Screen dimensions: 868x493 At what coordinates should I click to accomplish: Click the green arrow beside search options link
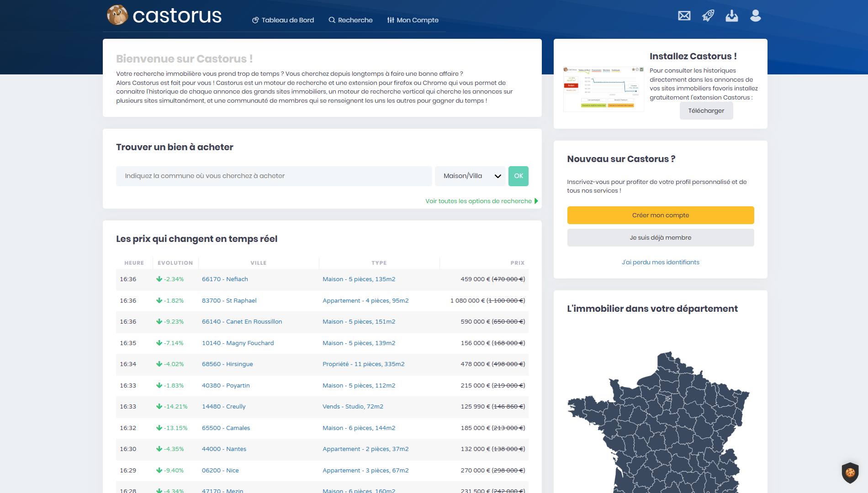[536, 201]
